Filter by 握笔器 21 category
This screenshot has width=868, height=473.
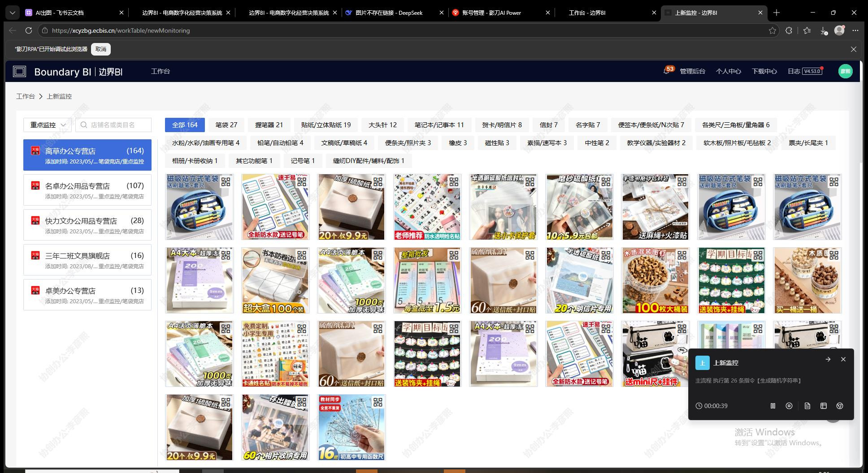[x=269, y=125]
